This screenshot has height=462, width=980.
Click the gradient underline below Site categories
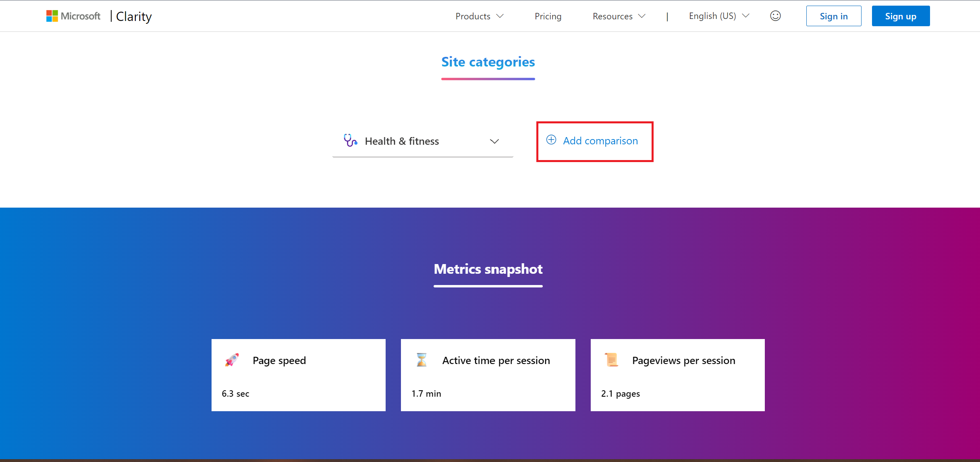point(488,79)
